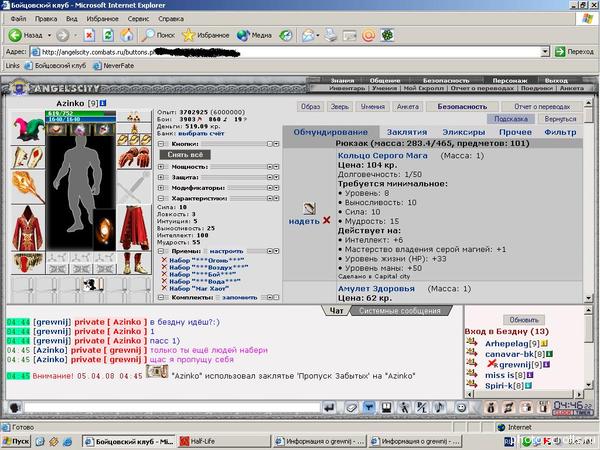The width and height of the screenshot is (600, 450).
Task: Open the Пуск start button
Action: pos(16,441)
